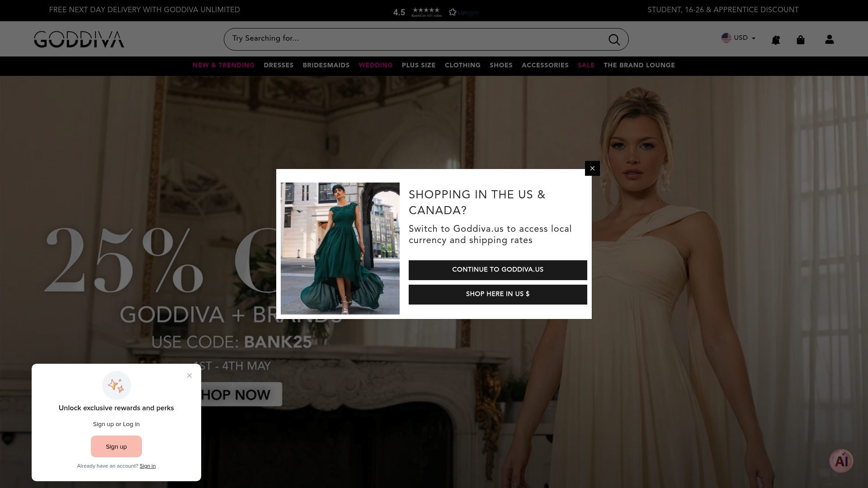Click the BANK25 promo code text

[x=278, y=342]
